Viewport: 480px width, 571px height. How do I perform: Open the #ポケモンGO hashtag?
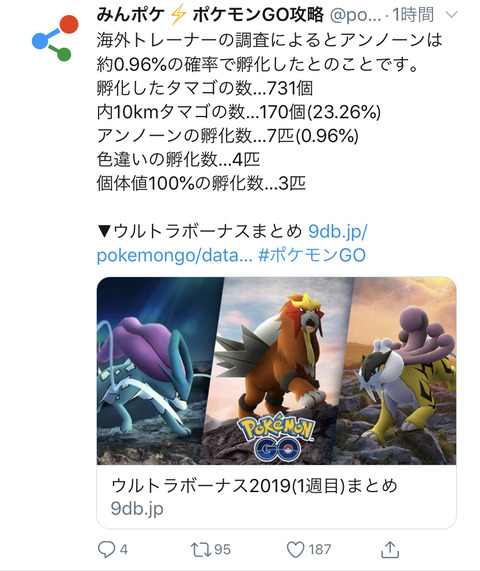(x=312, y=255)
